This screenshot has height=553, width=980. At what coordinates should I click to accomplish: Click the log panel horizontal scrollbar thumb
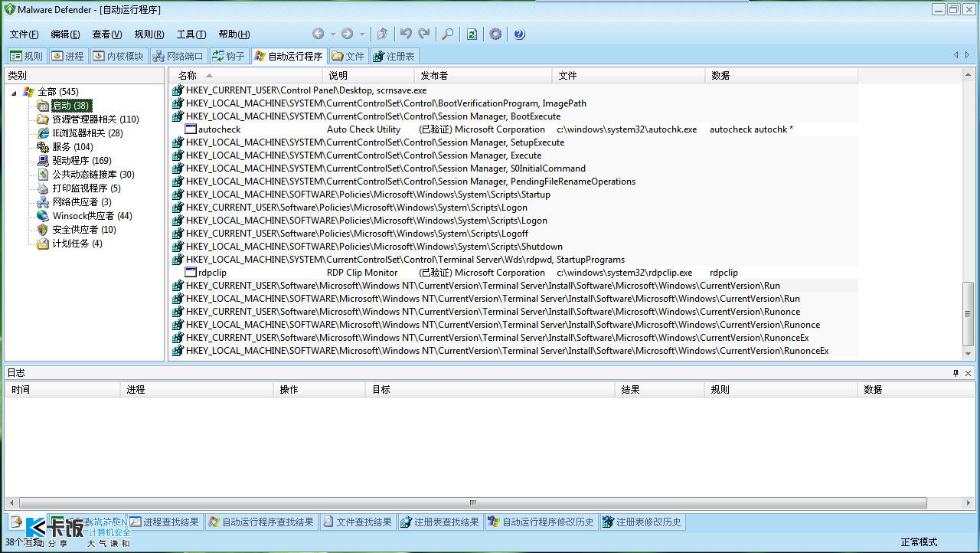(472, 503)
